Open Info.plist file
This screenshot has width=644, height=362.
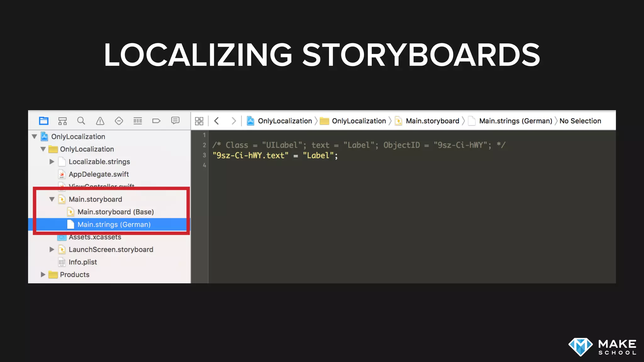[x=109, y=262]
